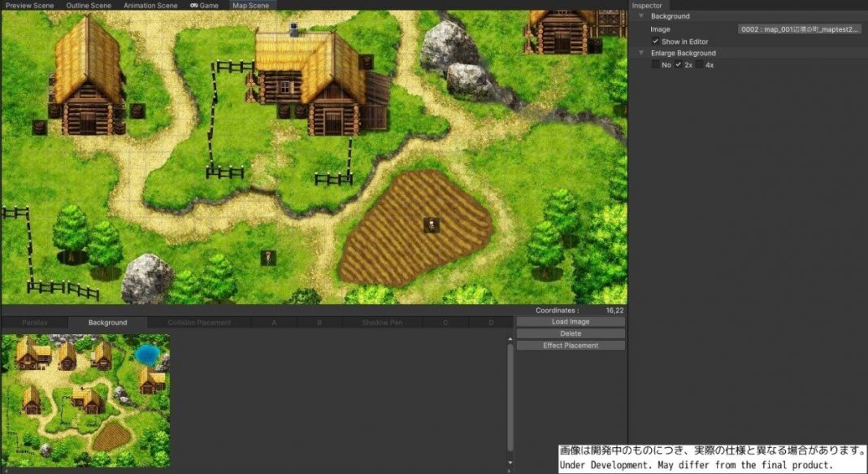The height and width of the screenshot is (474, 868).
Task: Click the Game tab controller icon
Action: (193, 5)
